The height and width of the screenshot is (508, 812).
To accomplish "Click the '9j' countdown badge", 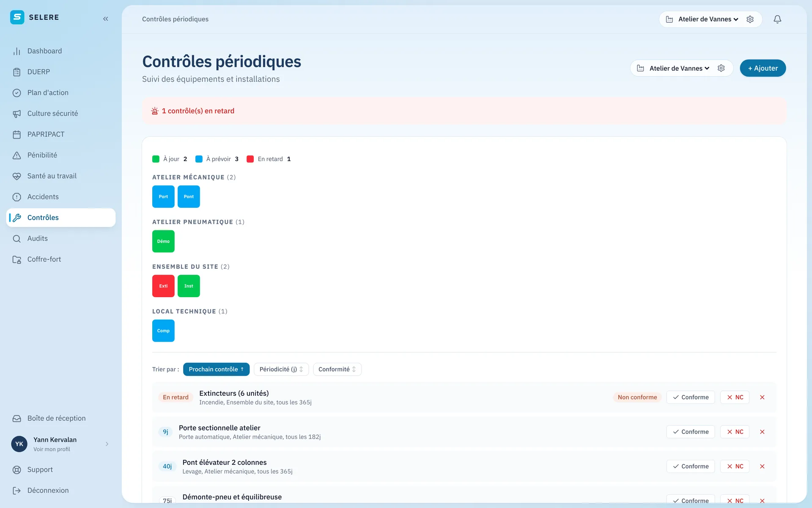I will pyautogui.click(x=165, y=432).
